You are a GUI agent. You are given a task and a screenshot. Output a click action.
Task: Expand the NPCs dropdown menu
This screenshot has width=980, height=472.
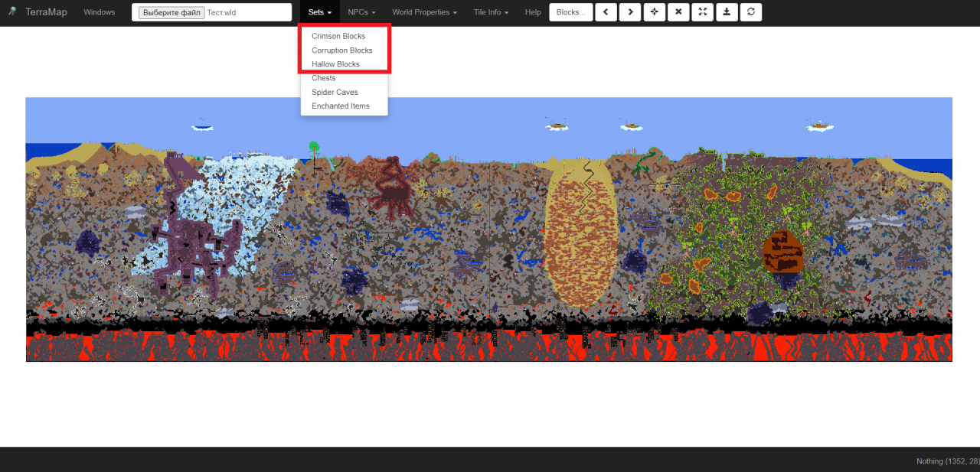(361, 12)
